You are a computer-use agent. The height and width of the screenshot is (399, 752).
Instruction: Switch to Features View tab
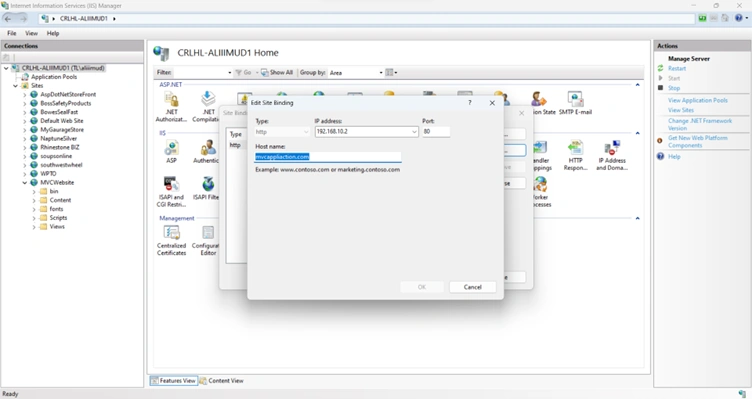click(173, 380)
